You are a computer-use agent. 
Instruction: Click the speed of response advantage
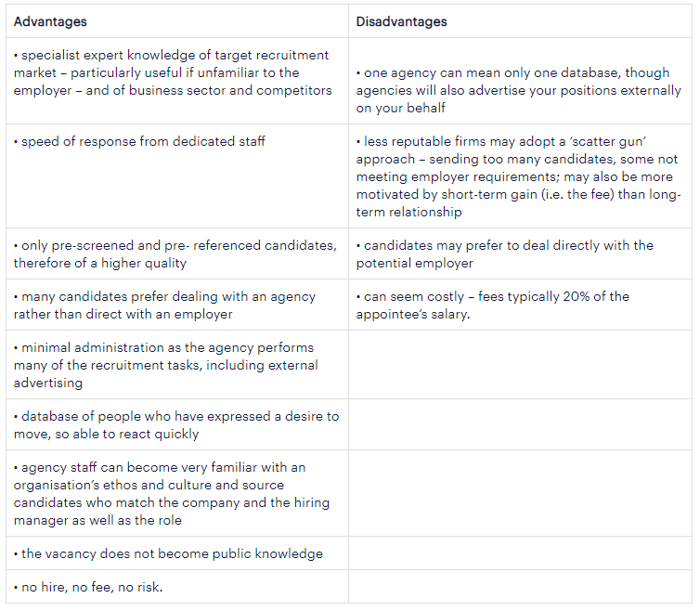139,141
